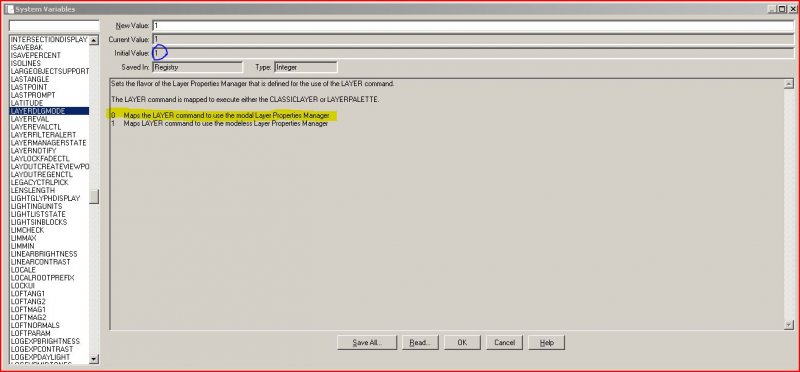
Task: Select INTERSECTIONDISPLAY in the list
Action: (49, 39)
